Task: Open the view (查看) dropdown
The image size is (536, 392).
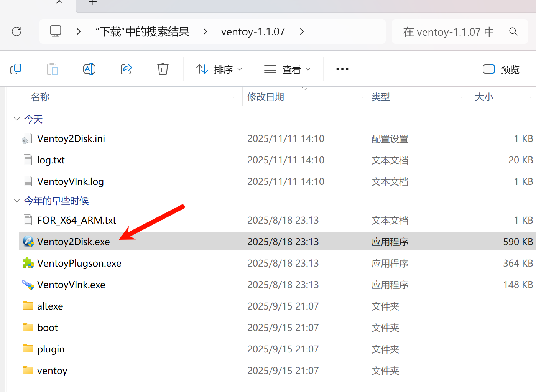Action: pos(287,69)
